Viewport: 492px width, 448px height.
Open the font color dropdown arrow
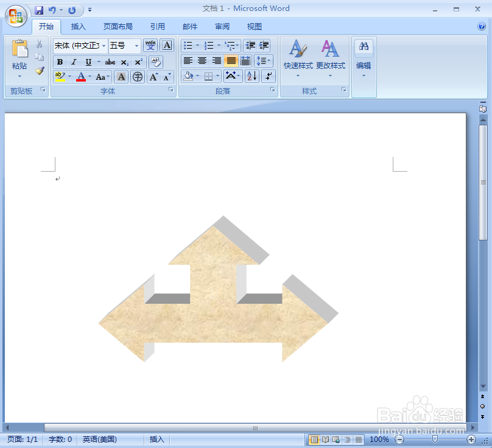pos(90,77)
